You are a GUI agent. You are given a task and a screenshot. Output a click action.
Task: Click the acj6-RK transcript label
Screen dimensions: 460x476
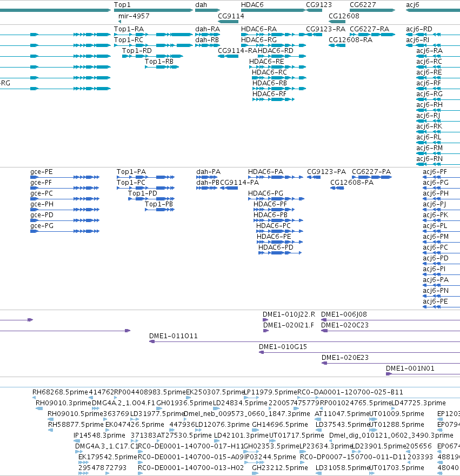click(x=429, y=126)
